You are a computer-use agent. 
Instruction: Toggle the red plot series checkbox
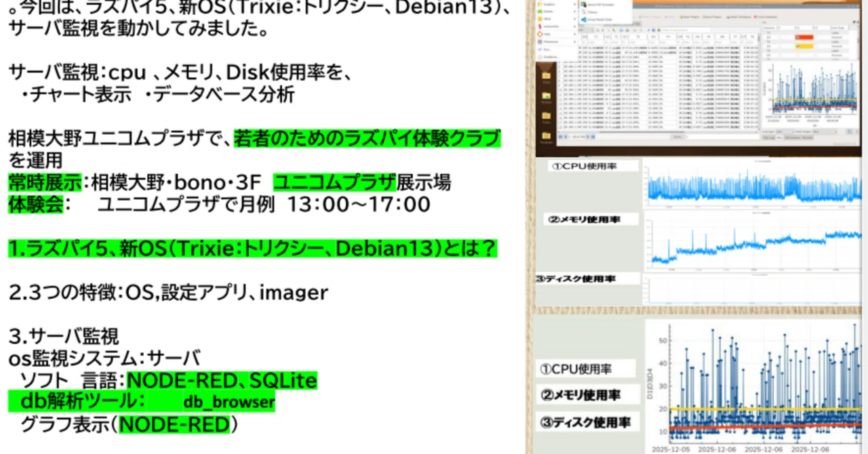797,37
